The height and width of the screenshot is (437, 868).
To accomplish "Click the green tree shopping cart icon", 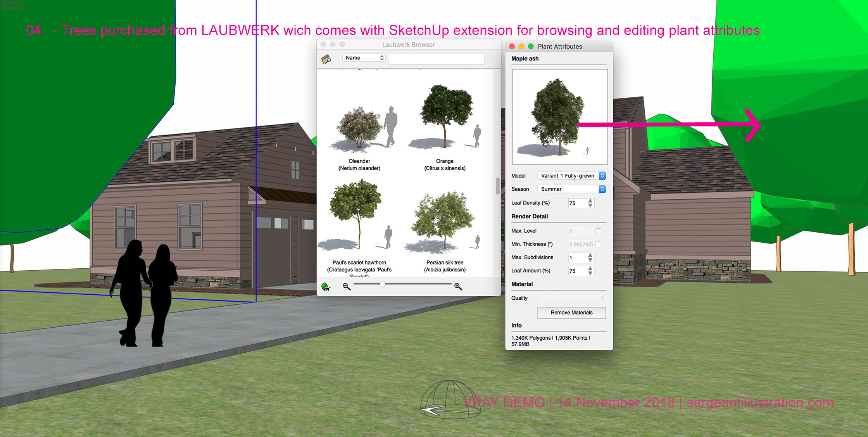I will (326, 287).
